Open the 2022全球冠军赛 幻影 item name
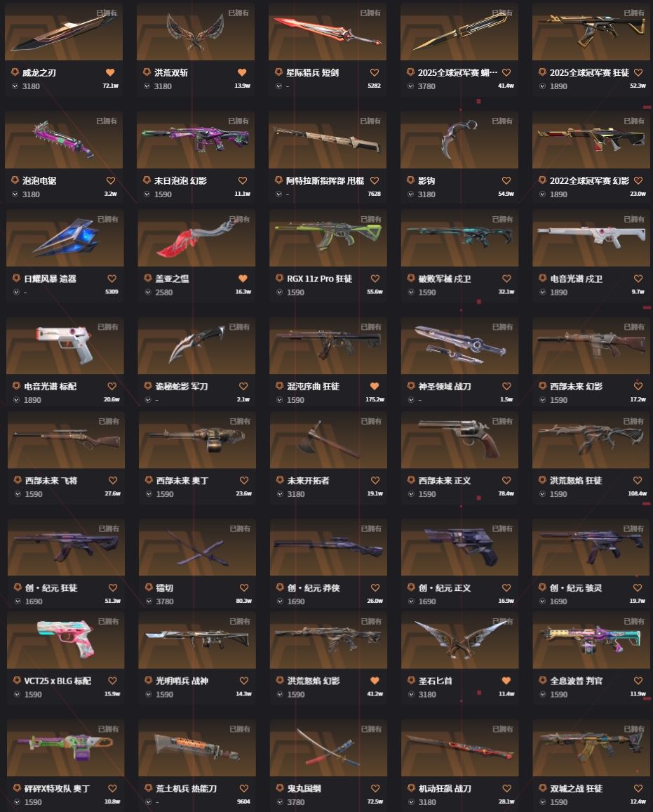The image size is (653, 812). click(589, 181)
